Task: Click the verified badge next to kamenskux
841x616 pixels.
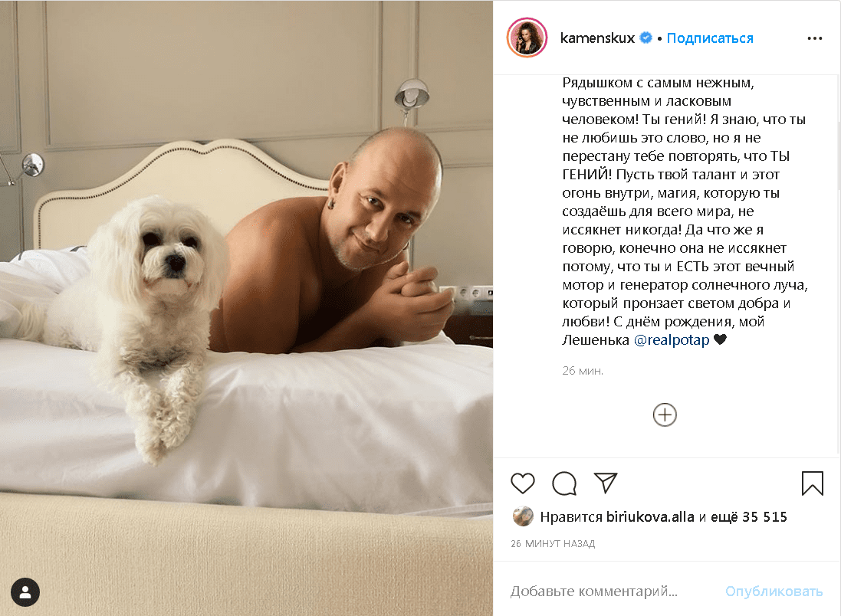Action: point(646,38)
